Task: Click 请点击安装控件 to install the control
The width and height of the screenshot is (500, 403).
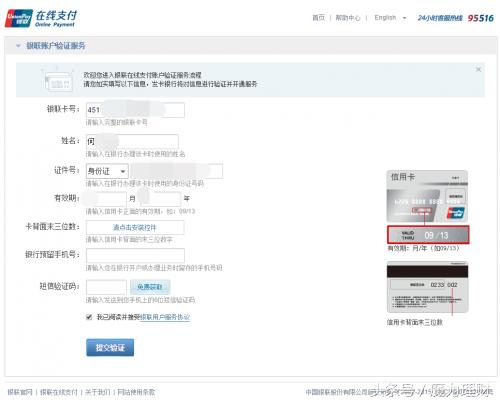Action: [x=135, y=227]
